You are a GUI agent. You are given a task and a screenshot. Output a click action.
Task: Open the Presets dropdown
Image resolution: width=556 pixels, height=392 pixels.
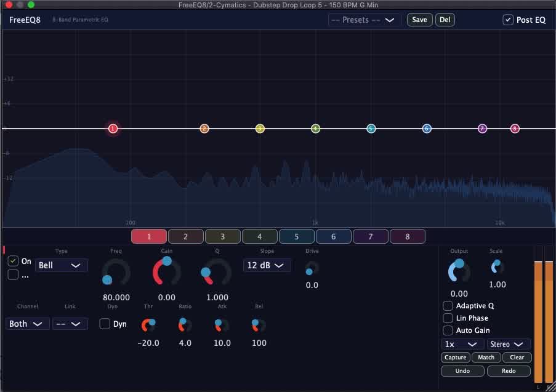click(x=363, y=20)
